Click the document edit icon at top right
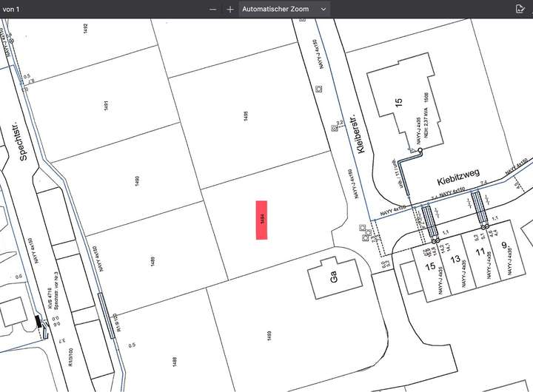Viewport: 533px width, 392px height. tap(520, 9)
